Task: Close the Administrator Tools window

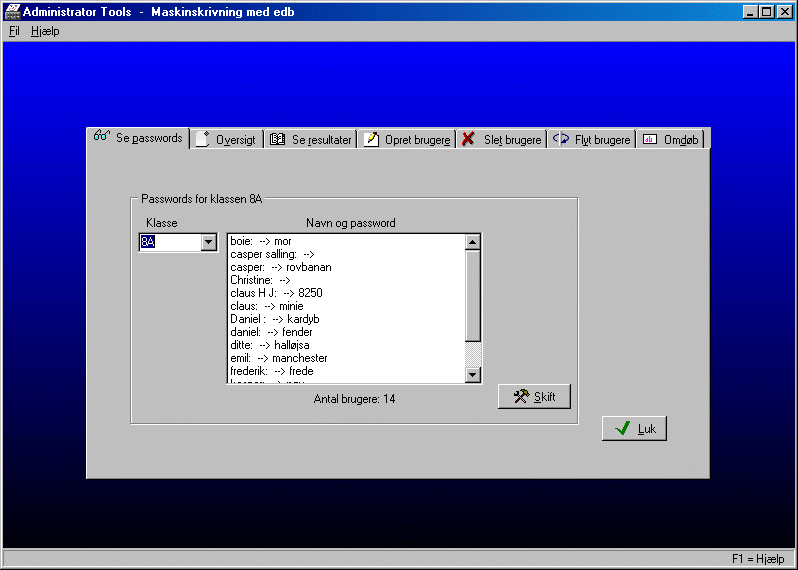Action: coord(785,12)
